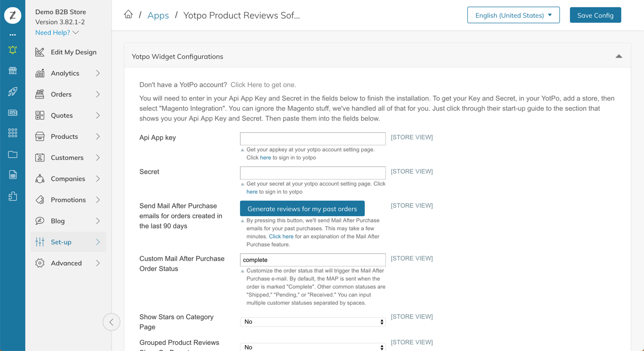Image resolution: width=644 pixels, height=351 pixels.
Task: Expand the Promotions submenu chevron
Action: 98,200
